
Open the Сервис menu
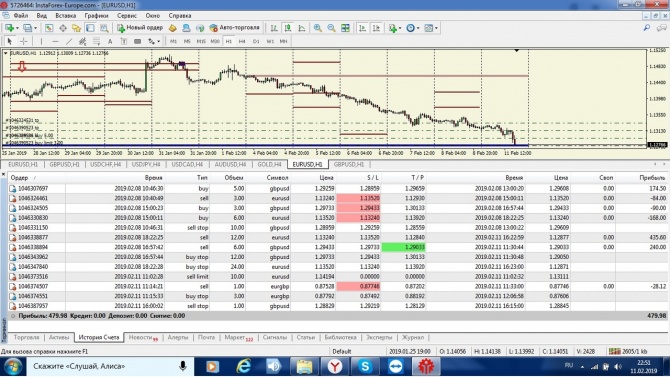coord(126,15)
